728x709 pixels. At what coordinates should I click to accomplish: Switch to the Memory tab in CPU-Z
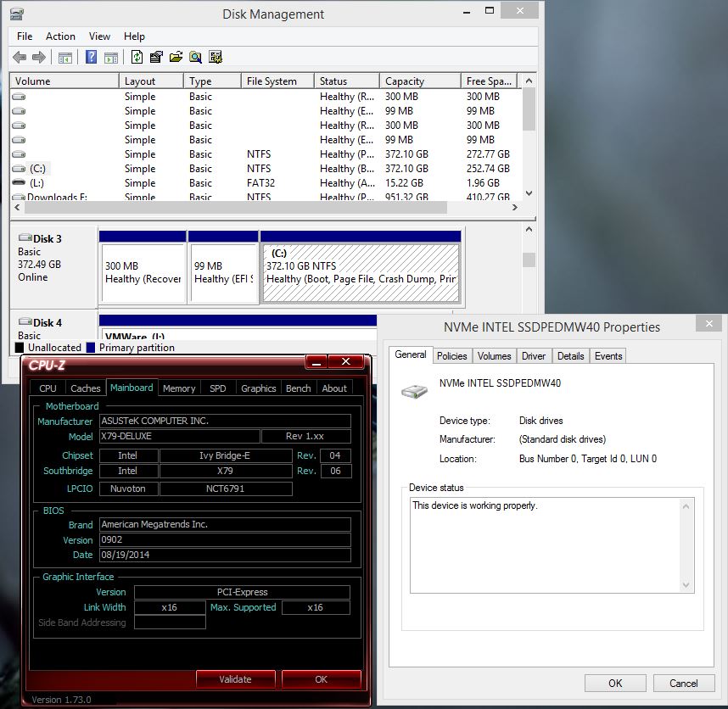(179, 388)
